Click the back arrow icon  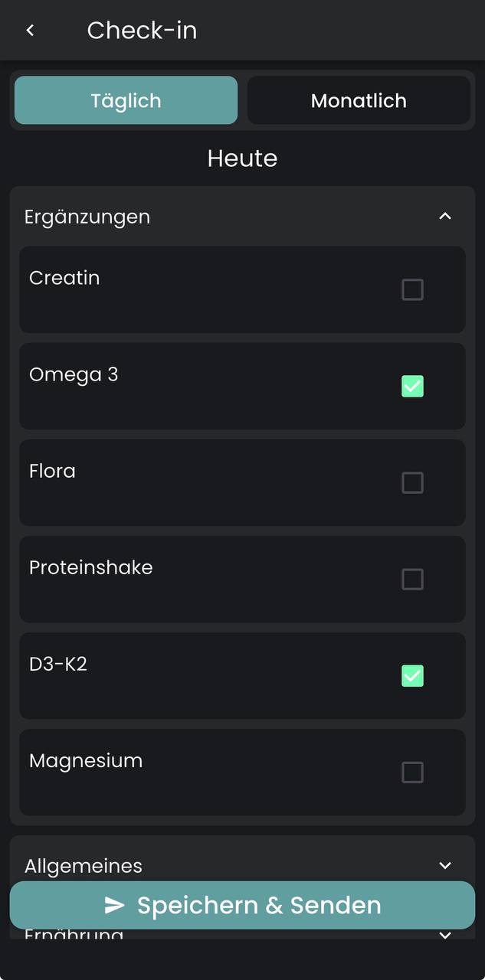30,30
